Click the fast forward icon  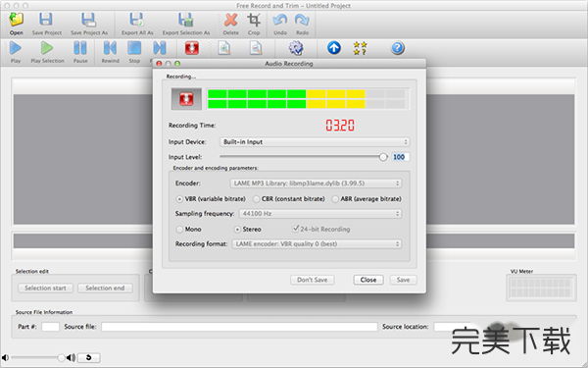coord(159,48)
